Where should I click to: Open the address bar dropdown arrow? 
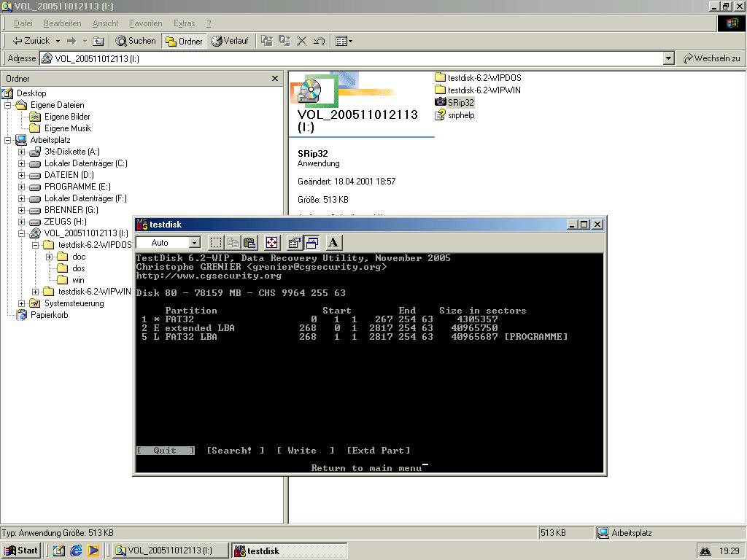pyautogui.click(x=669, y=58)
